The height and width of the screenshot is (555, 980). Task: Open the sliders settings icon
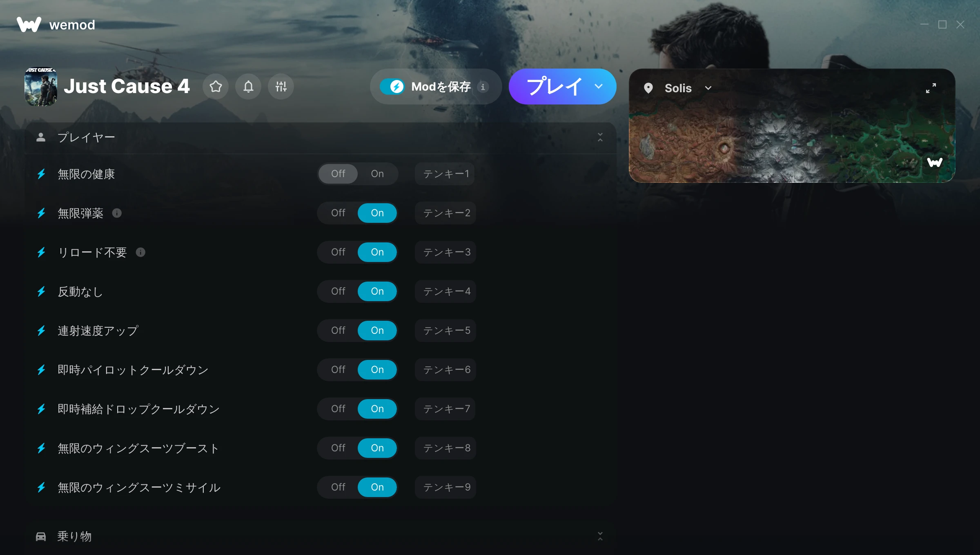click(x=281, y=87)
